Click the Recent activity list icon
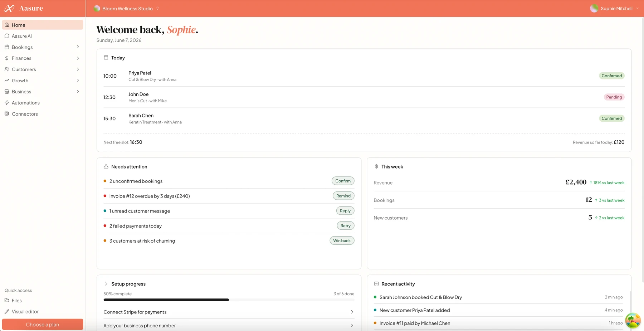 [376, 284]
